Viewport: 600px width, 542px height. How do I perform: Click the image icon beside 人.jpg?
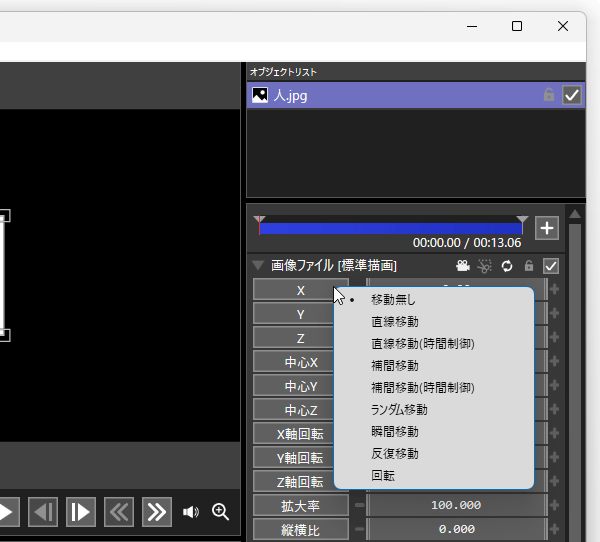(x=260, y=95)
